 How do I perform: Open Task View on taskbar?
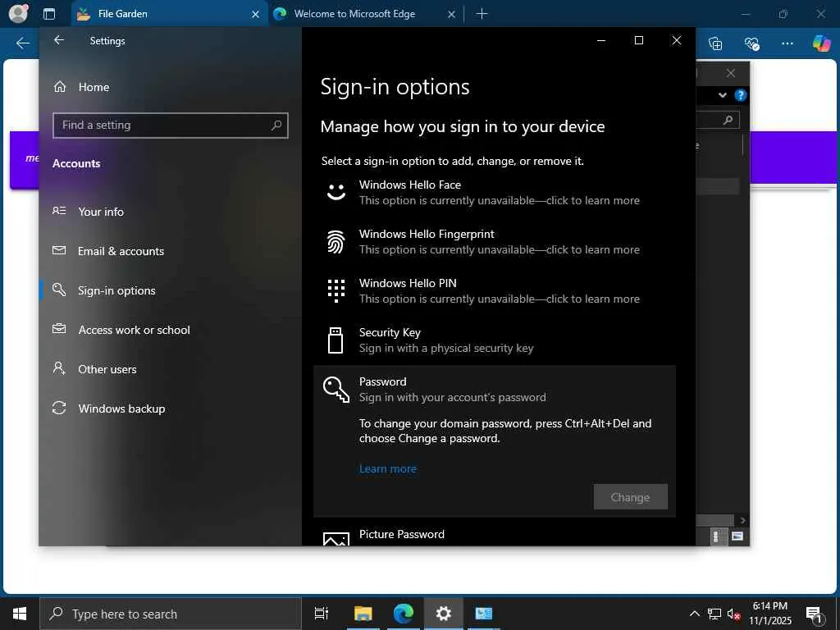pos(322,614)
